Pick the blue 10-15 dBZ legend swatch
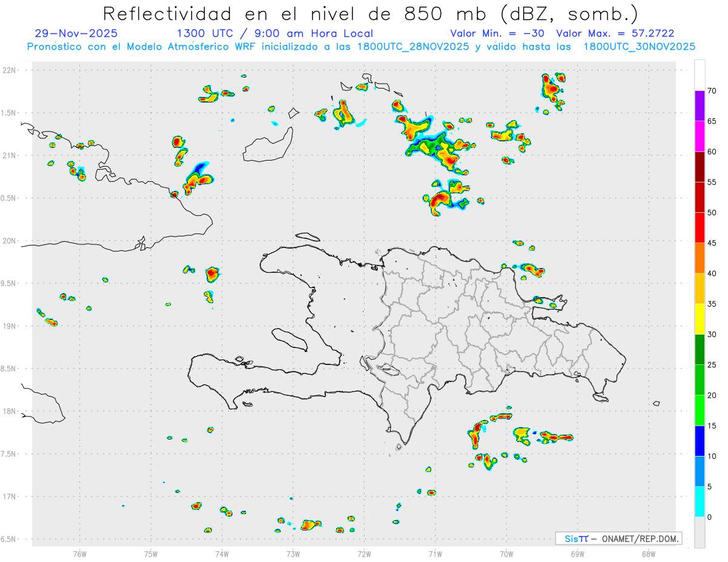728x562 pixels. (699, 441)
